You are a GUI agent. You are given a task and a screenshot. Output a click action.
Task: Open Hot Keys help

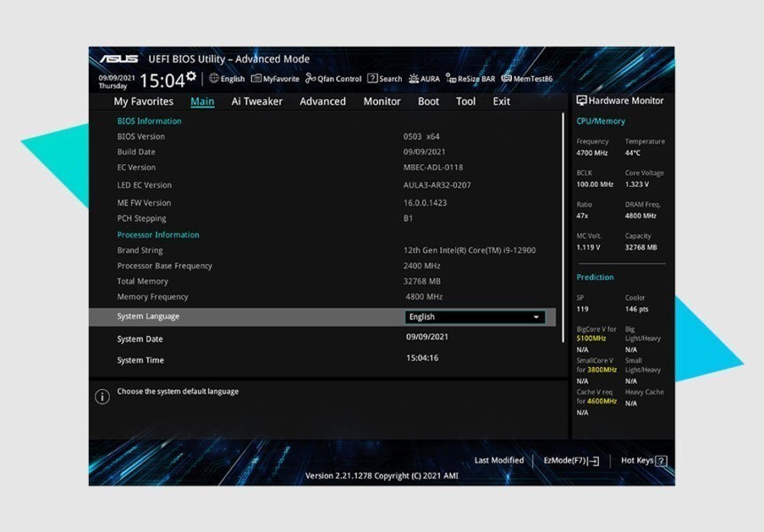pos(643,460)
